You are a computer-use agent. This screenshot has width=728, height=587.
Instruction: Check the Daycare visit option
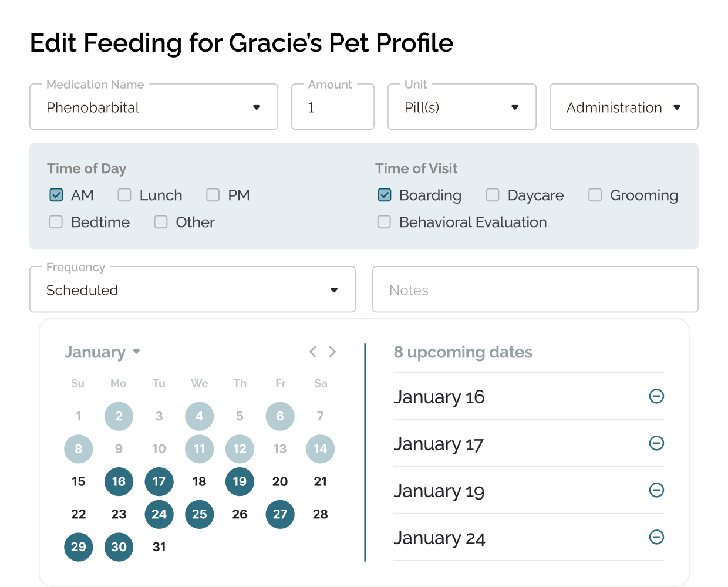click(493, 195)
